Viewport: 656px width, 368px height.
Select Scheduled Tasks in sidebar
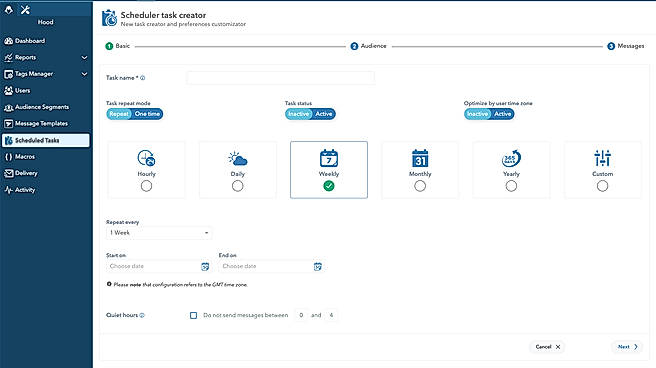(x=45, y=140)
